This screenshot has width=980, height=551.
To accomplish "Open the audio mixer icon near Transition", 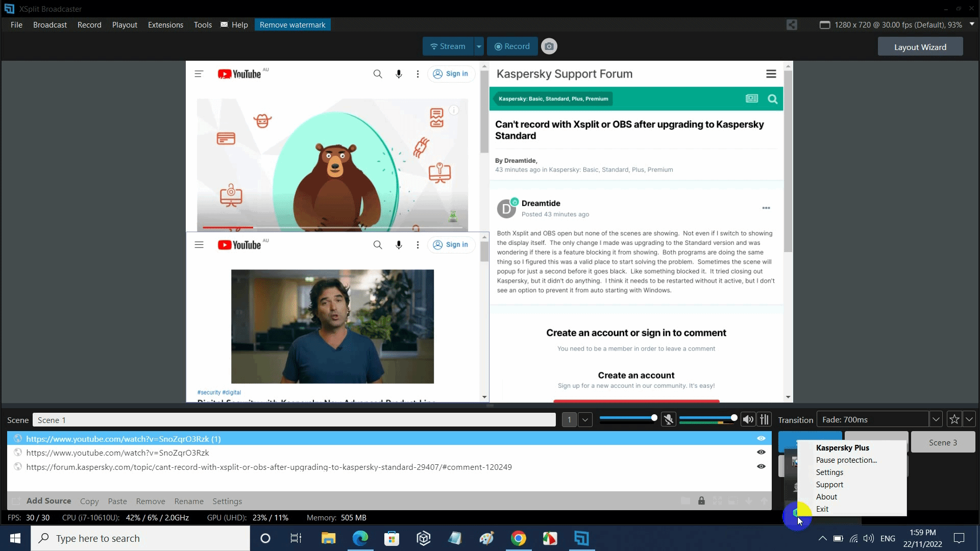I will click(x=764, y=419).
